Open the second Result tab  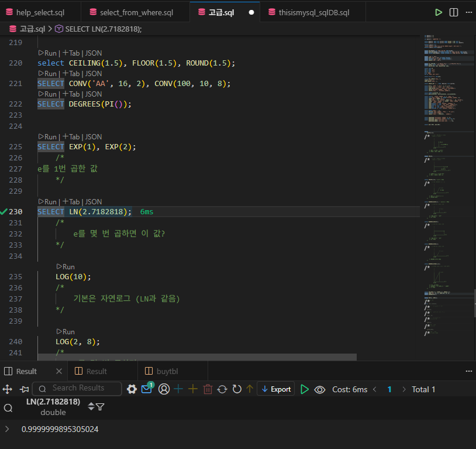tap(96, 371)
